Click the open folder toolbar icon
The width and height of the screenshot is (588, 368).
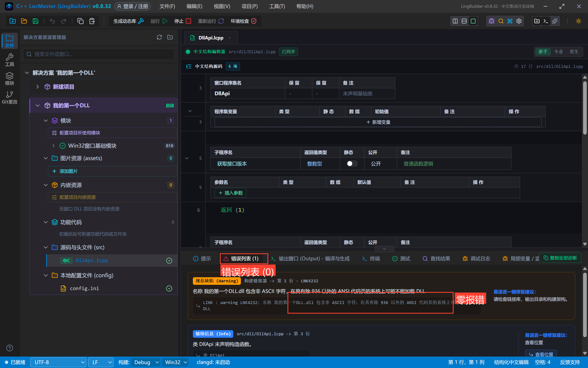(x=24, y=21)
